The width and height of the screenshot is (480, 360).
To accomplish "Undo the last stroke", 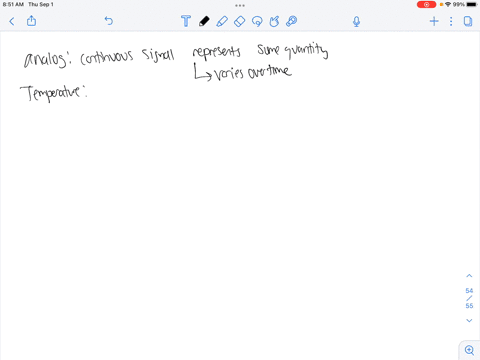I will click(x=109, y=21).
